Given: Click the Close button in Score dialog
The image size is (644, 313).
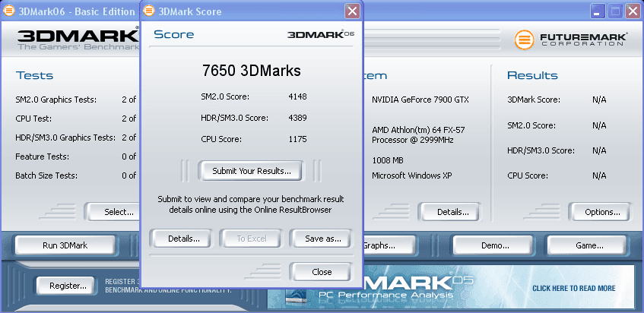Looking at the screenshot, I should point(322,272).
